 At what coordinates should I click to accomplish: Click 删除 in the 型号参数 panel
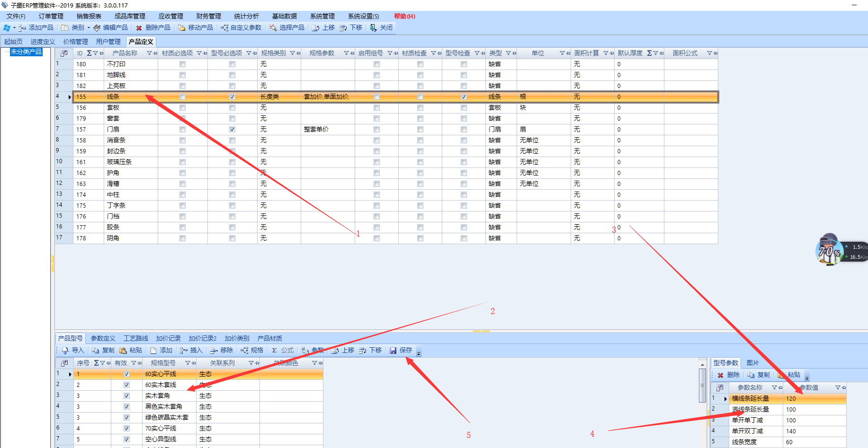tap(728, 375)
